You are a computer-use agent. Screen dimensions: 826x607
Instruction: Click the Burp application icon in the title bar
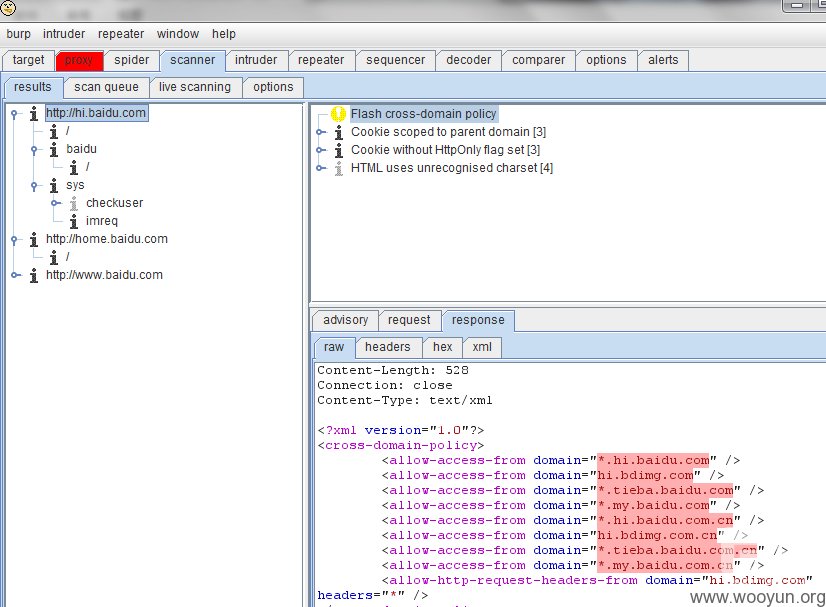[x=8, y=7]
